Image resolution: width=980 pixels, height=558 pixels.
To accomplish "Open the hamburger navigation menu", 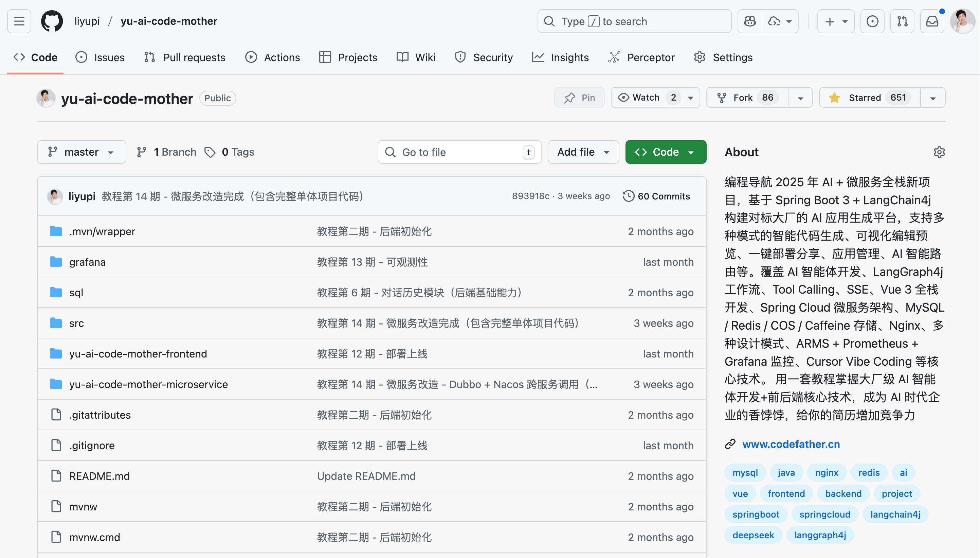I will (19, 21).
